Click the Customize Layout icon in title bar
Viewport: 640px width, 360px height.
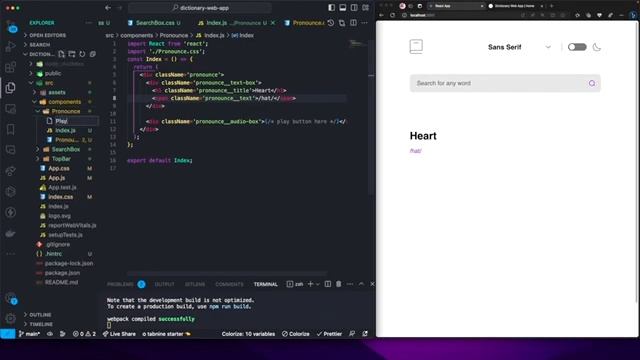(365, 8)
